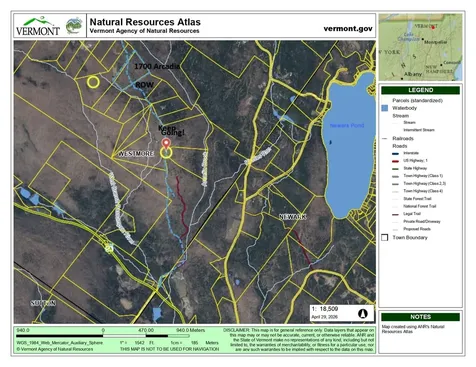Viewport: 476px width, 367px height.
Task: Click the 'Roads' legend group label
Action: click(x=400, y=146)
